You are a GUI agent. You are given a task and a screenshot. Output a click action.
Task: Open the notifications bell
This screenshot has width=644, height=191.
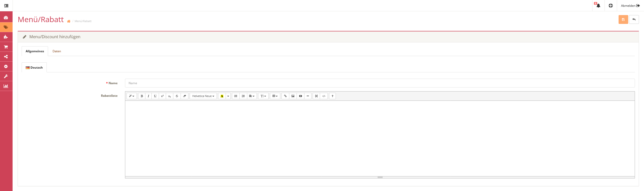598,6
